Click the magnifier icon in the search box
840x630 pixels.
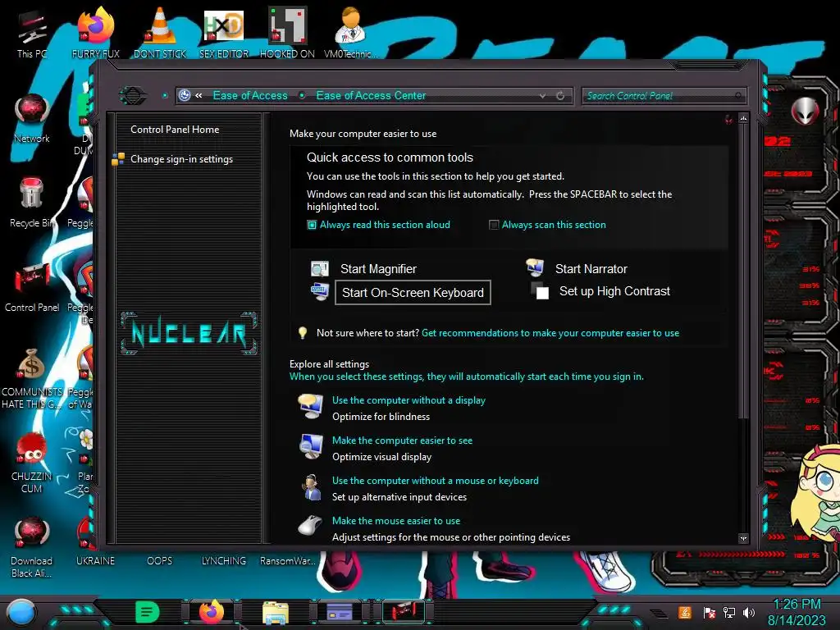point(738,96)
